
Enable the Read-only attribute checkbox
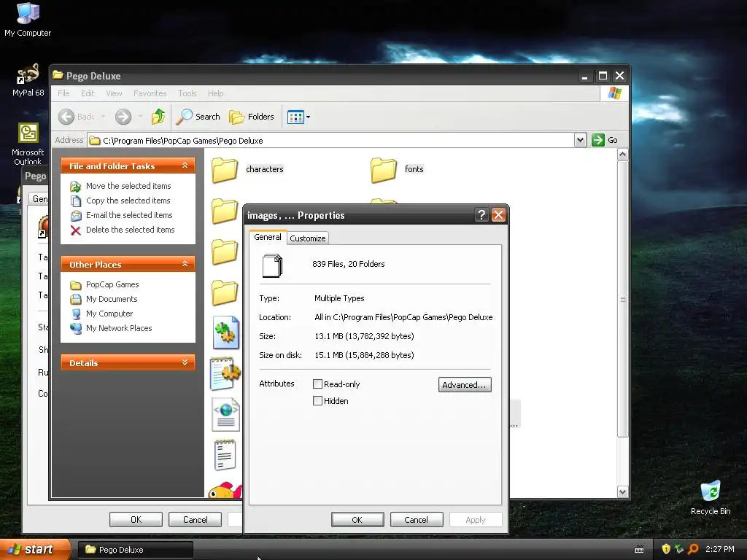point(317,384)
